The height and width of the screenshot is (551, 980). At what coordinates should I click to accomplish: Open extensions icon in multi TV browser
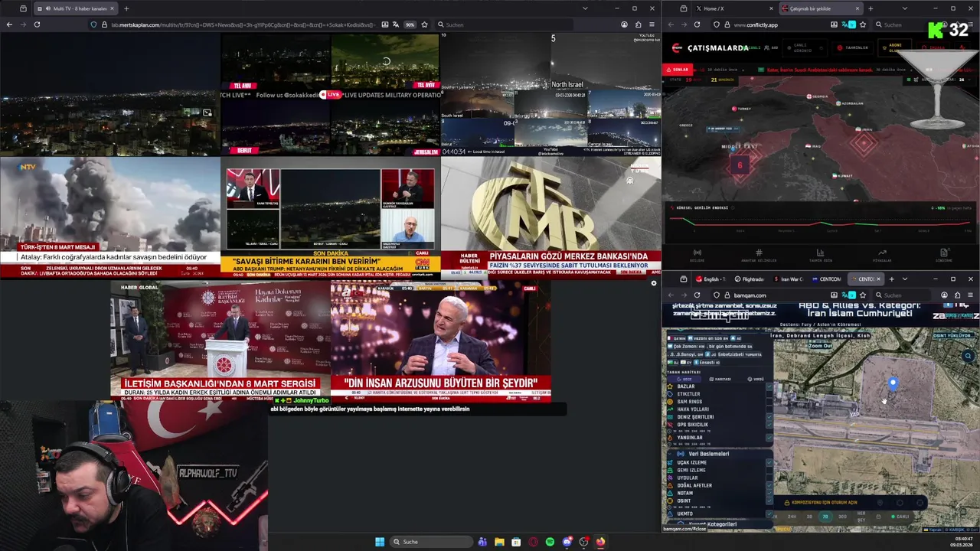[x=638, y=24]
